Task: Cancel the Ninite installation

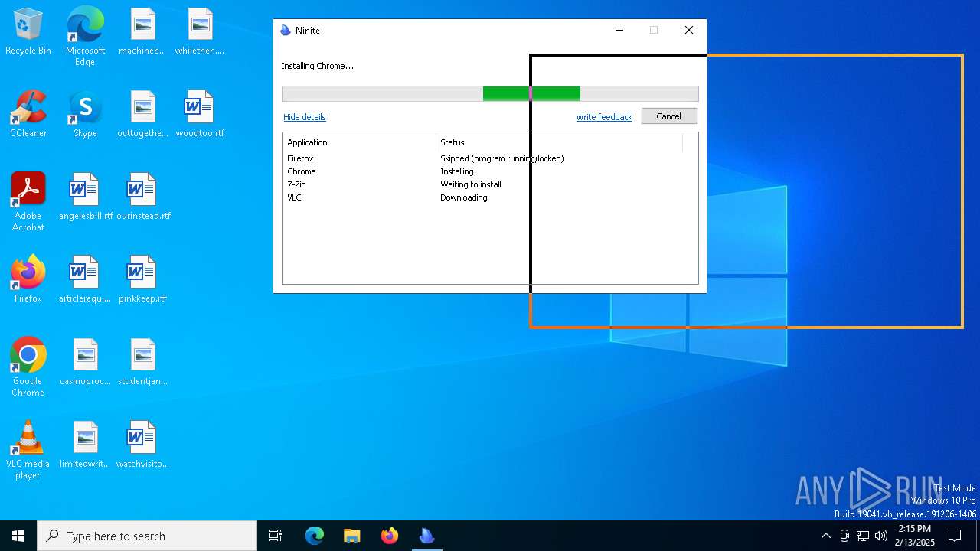Action: (668, 116)
